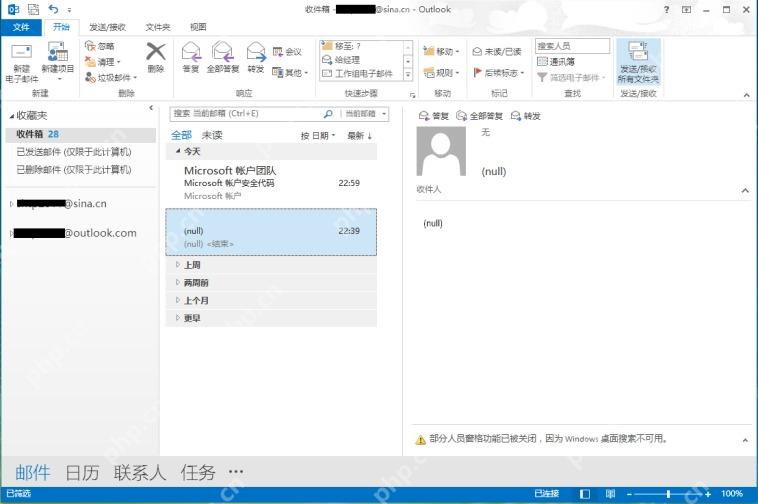
Task: Collapse the Today (今天) group
Action: click(178, 151)
